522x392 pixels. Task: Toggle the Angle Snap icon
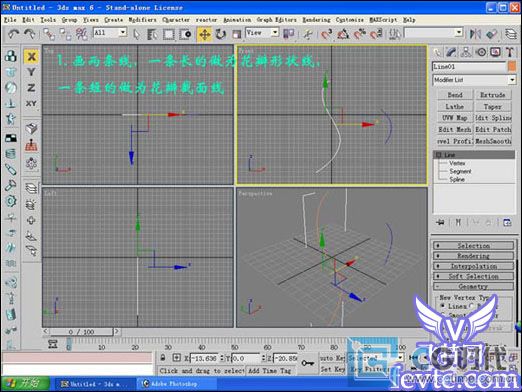tap(343, 34)
